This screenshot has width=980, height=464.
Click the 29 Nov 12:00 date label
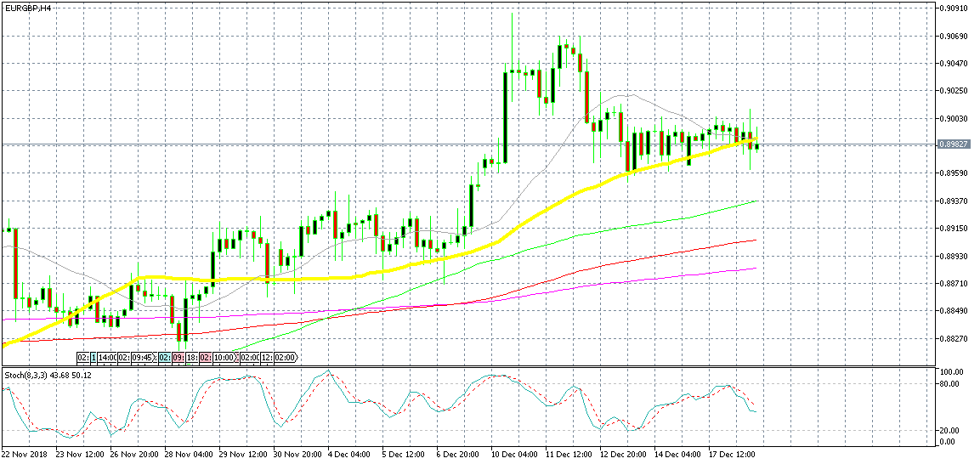(x=241, y=455)
